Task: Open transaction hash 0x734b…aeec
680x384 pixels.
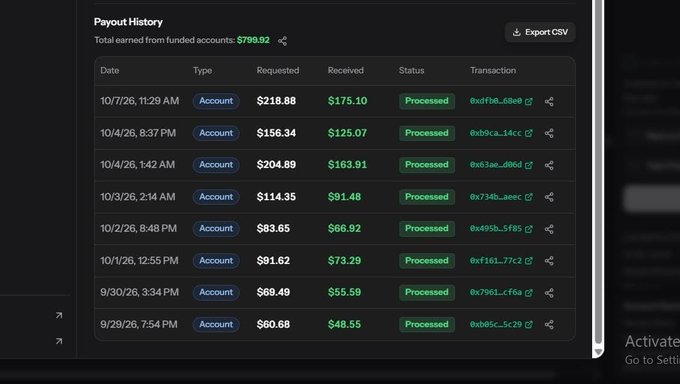Action: [496, 197]
